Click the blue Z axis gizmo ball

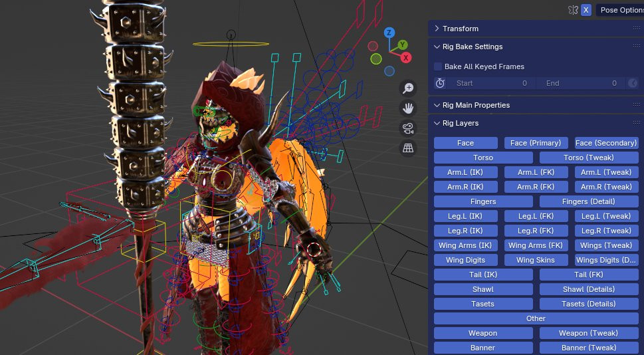click(389, 33)
